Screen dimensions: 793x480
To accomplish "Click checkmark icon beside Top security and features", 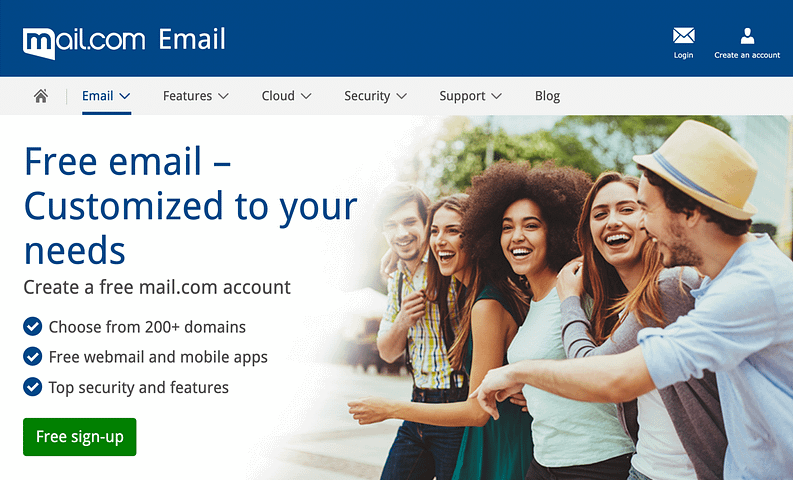I will 32,387.
